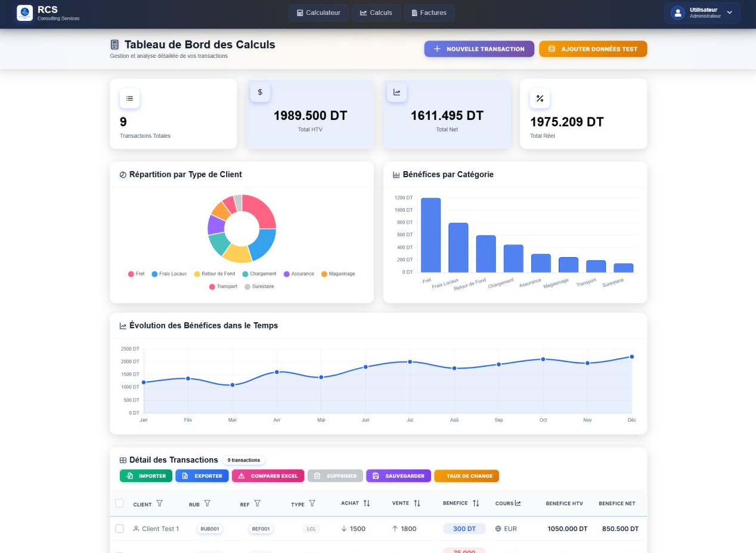The width and height of the screenshot is (756, 553).
Task: Click the RCS logo icon
Action: click(25, 13)
